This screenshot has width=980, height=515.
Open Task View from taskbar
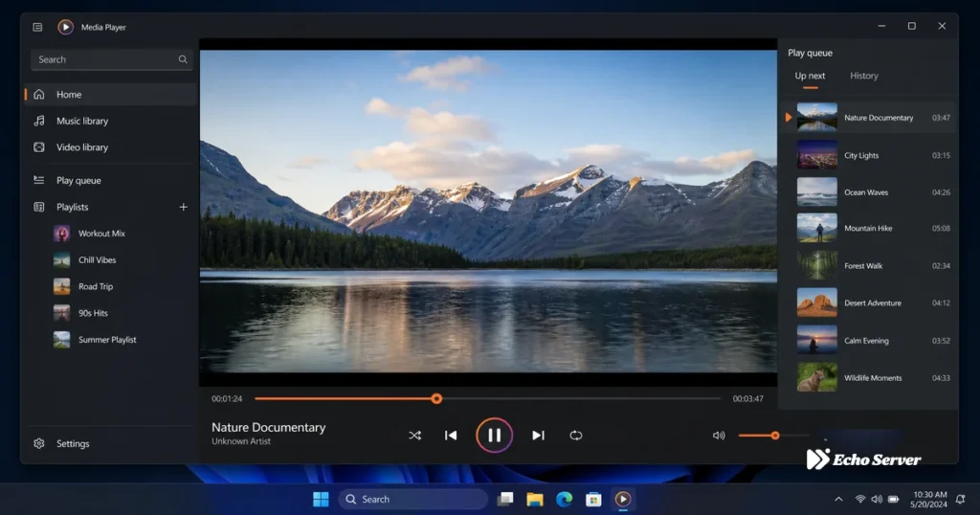pyautogui.click(x=505, y=499)
